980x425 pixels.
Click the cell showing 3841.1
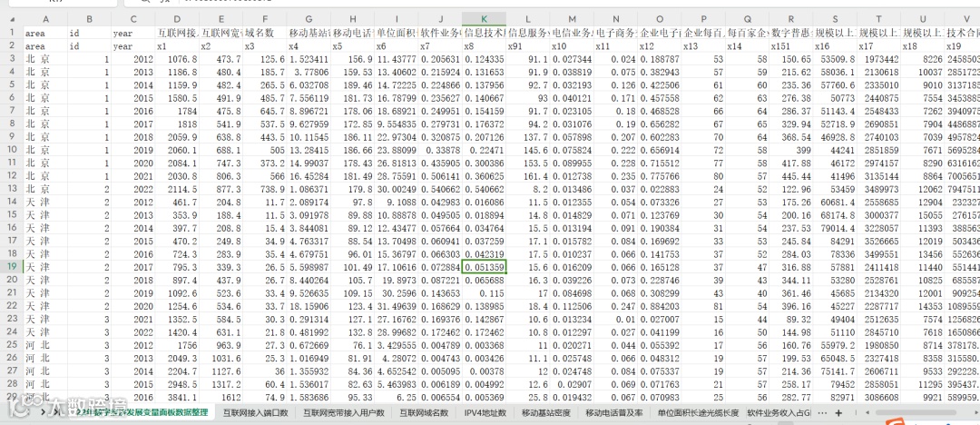pyautogui.click(x=178, y=396)
